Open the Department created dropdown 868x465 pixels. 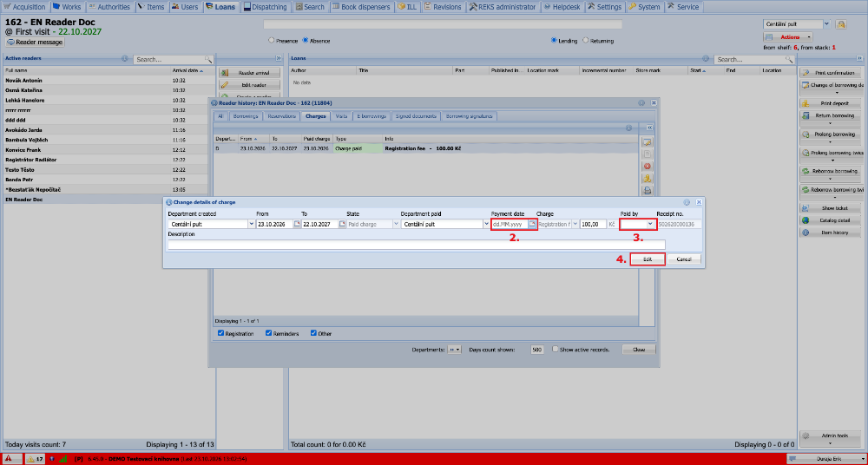(252, 224)
